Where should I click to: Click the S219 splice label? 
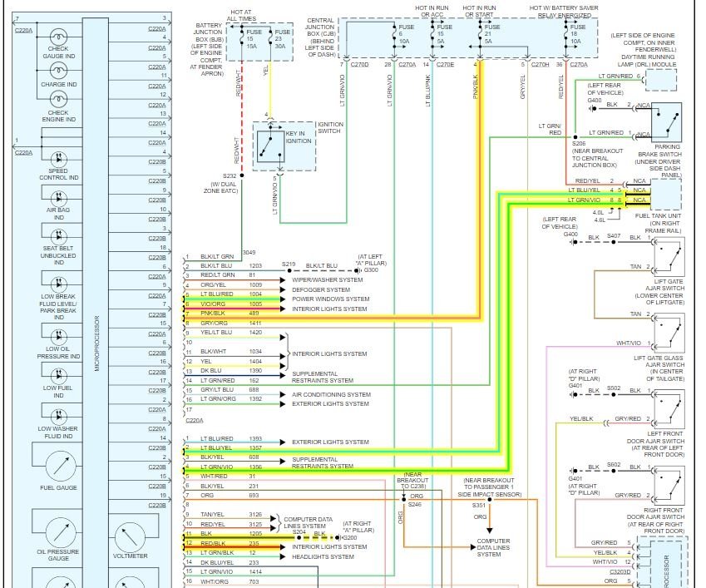point(289,264)
